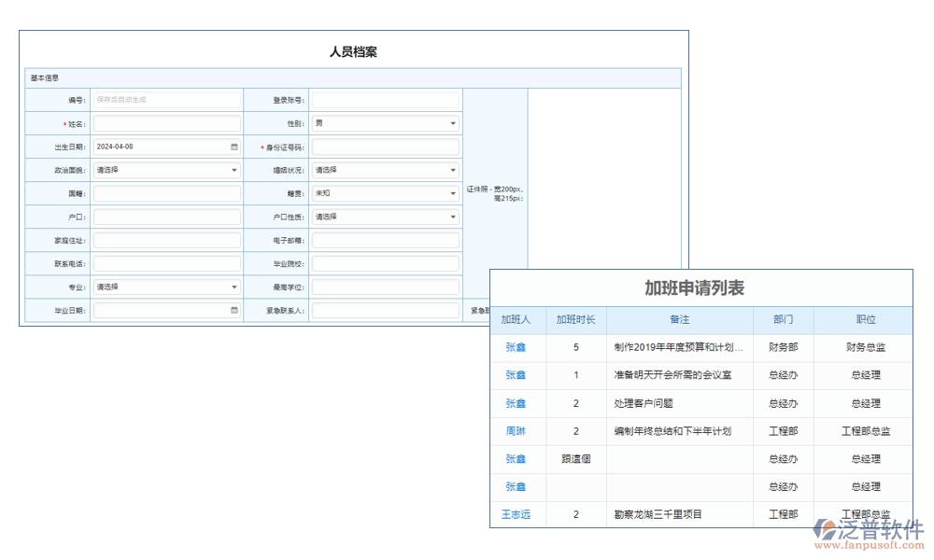Click the 电子邮箱 email input field
The height and width of the screenshot is (560, 934).
coord(385,239)
